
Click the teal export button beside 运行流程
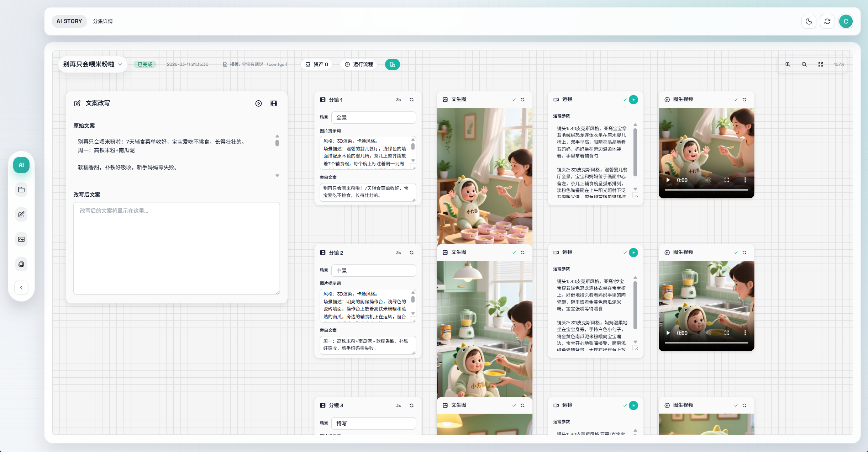[x=393, y=64]
